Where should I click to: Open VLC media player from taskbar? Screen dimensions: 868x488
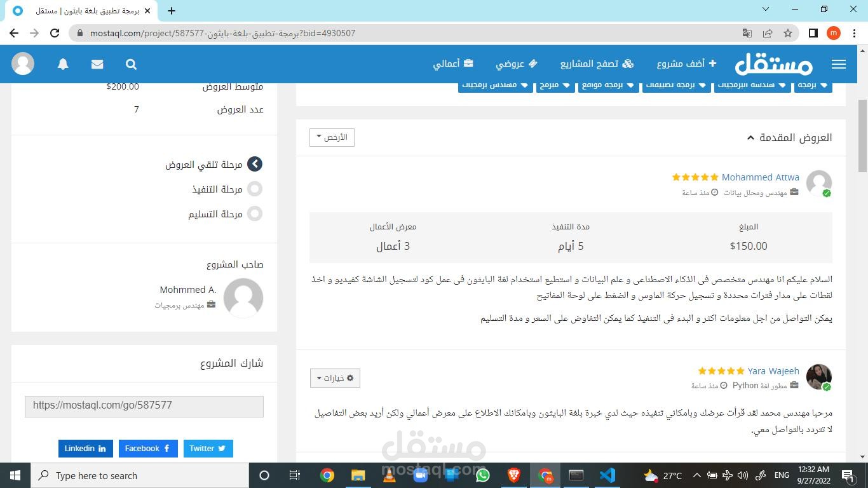click(x=389, y=475)
